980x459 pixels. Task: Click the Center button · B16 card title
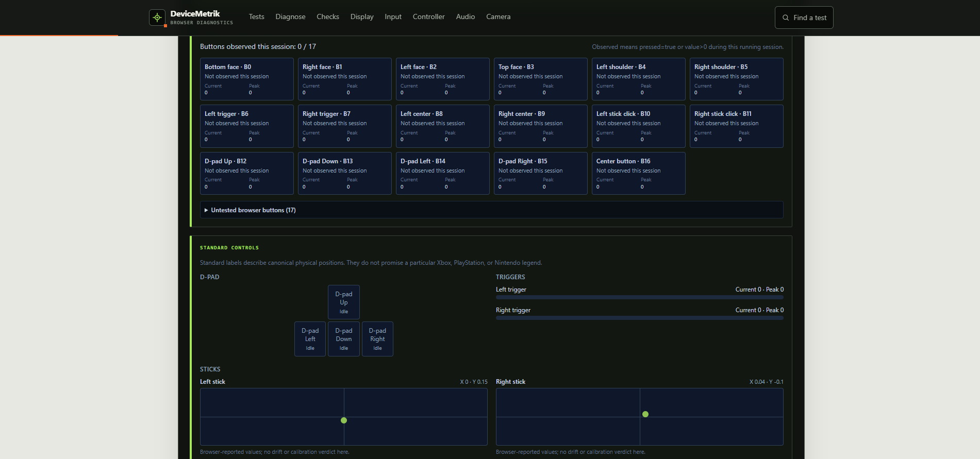(x=623, y=161)
